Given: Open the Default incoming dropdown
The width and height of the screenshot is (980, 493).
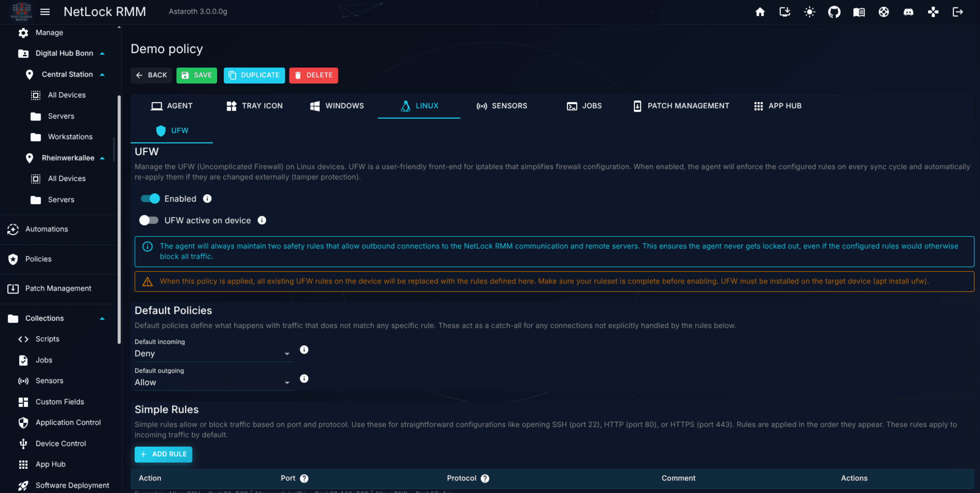Looking at the screenshot, I should coord(213,354).
